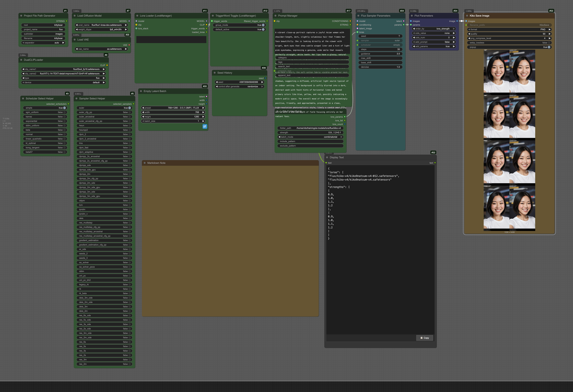Screen dimensions: 573x392
Task: Collapse the Load Diffusion Model node dot
Action: point(75,16)
